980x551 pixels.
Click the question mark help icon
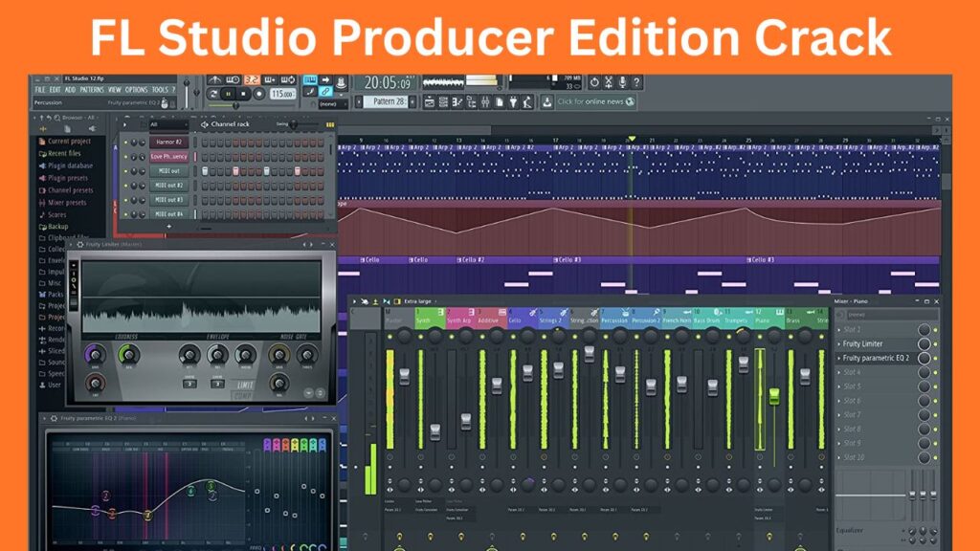(636, 82)
